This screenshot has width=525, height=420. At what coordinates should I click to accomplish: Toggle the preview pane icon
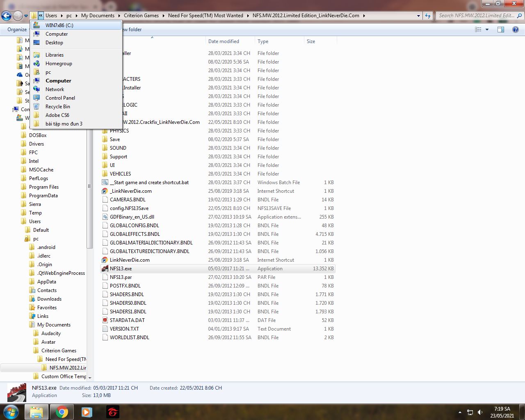[500, 30]
